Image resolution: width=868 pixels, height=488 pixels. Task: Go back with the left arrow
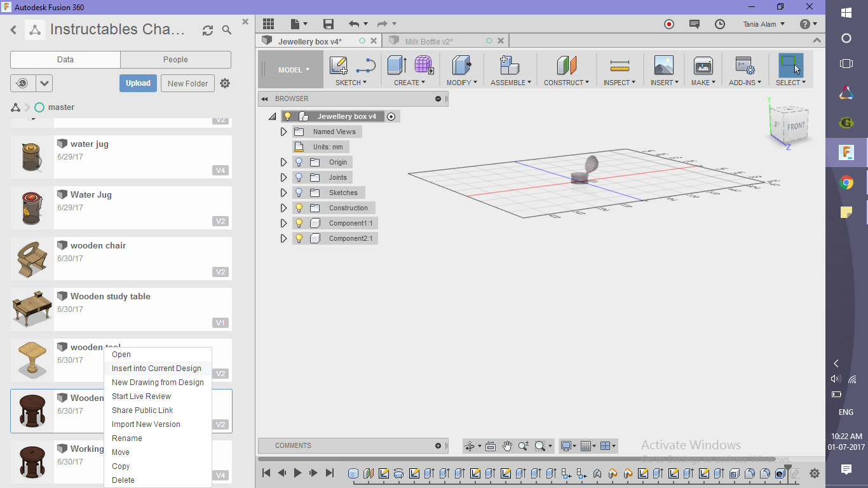[x=13, y=30]
